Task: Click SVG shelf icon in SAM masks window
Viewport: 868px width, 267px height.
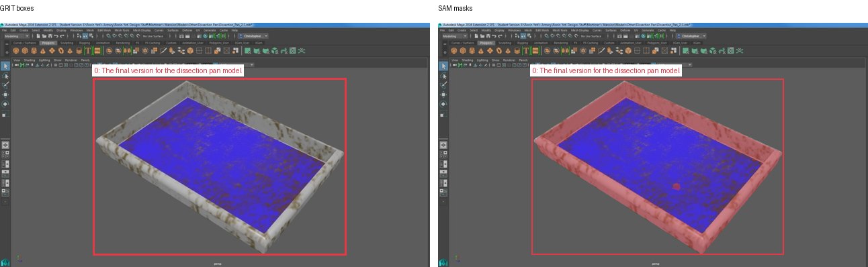Action: (535, 51)
